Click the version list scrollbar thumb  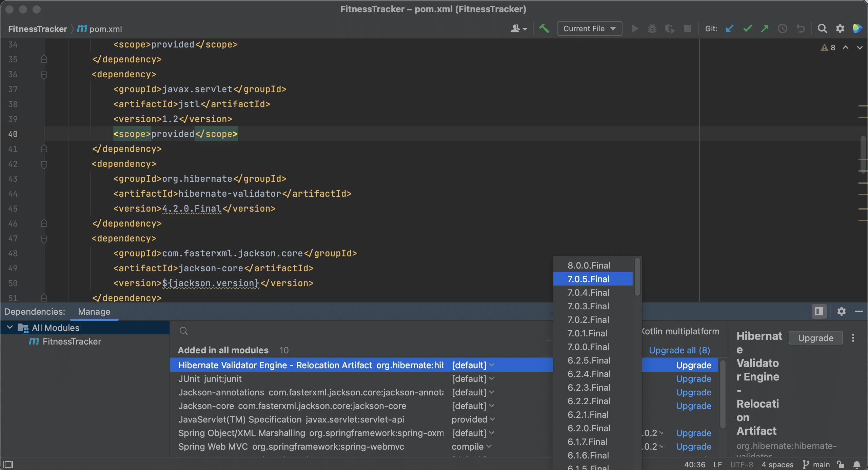pyautogui.click(x=637, y=276)
